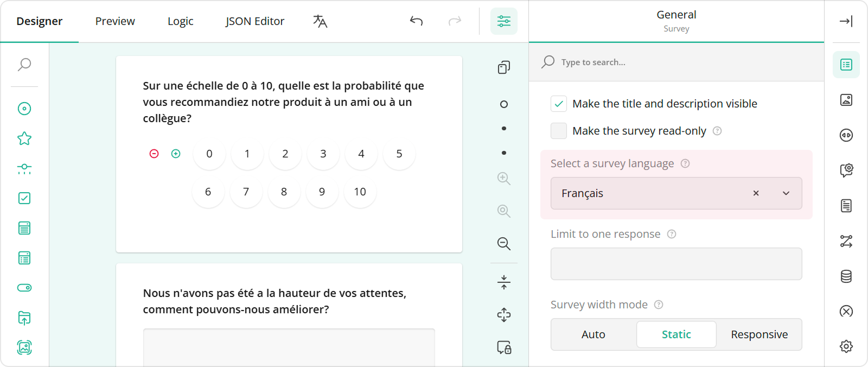Zoom in on the design surface

point(504,179)
